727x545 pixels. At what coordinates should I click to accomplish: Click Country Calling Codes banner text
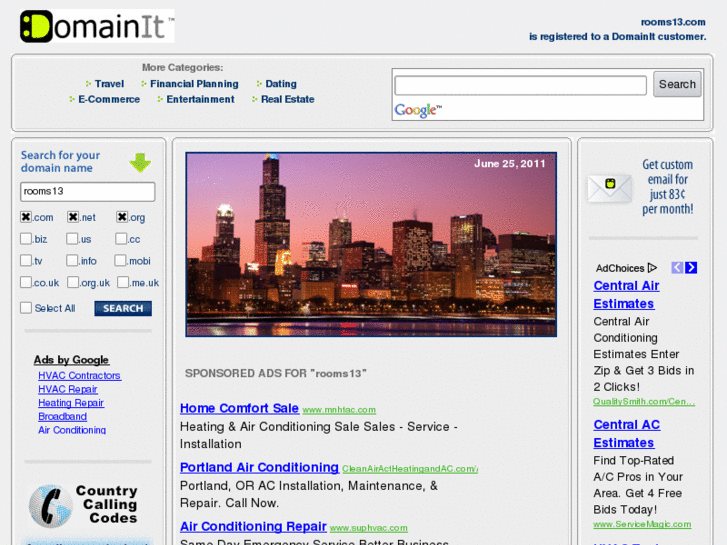coord(108,504)
